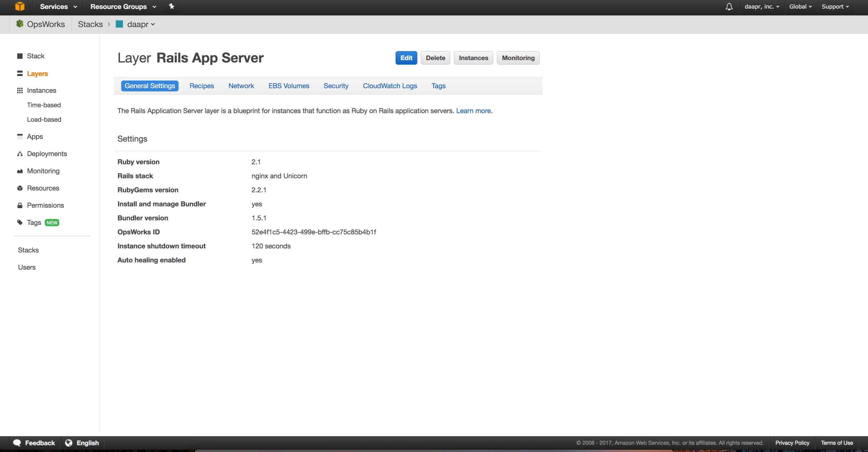Image resolution: width=868 pixels, height=452 pixels.
Task: Select the OpsWorks ID value text
Action: point(314,232)
